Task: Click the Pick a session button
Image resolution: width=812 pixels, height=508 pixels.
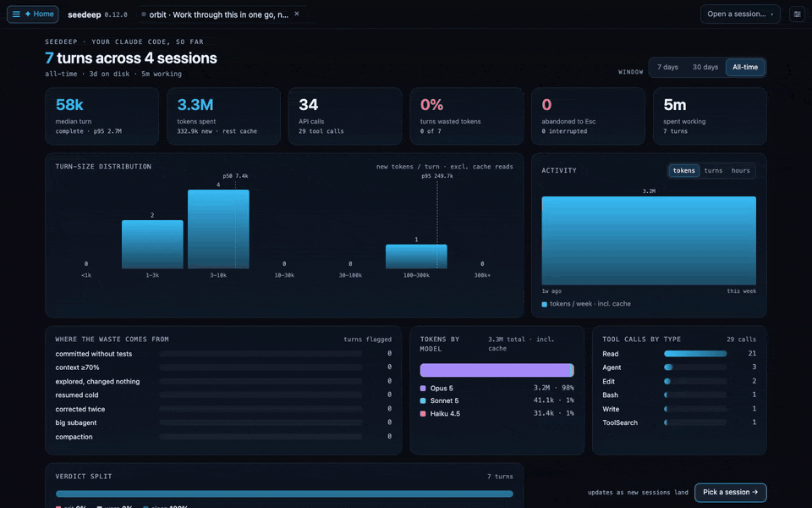Action: (x=730, y=492)
